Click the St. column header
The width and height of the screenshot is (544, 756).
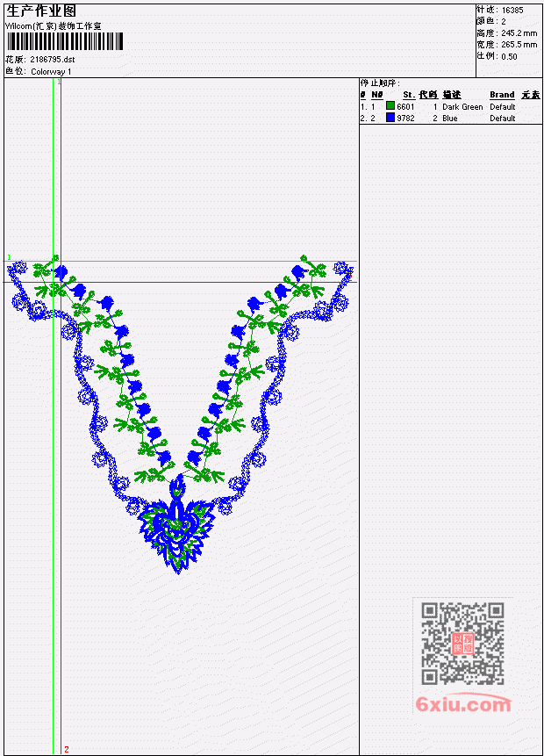pyautogui.click(x=409, y=95)
